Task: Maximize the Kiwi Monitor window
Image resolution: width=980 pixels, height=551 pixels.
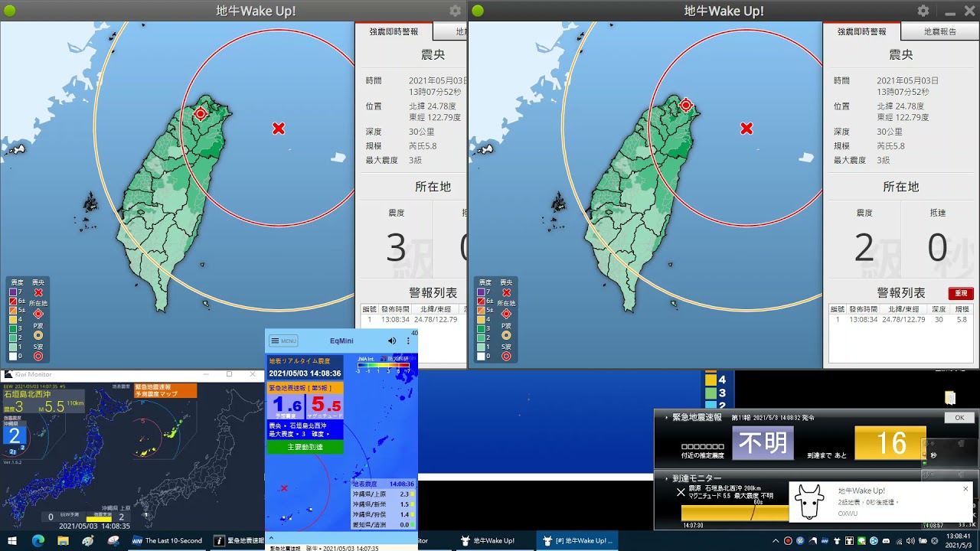Action: 229,374
